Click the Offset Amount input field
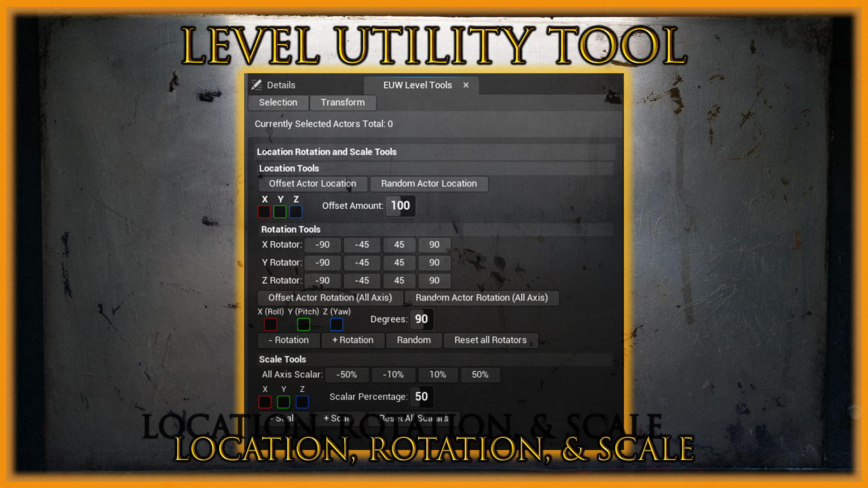 click(400, 206)
